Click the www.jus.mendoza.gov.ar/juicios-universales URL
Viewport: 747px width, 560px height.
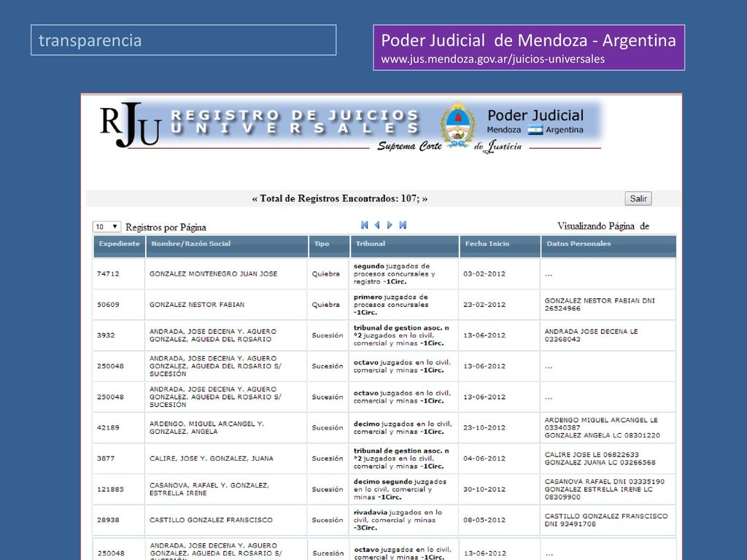(492, 59)
